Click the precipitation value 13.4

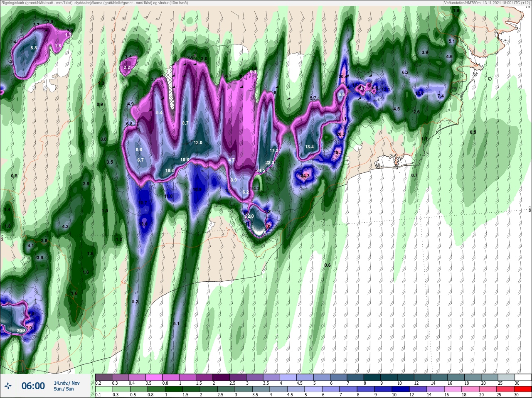pos(309,147)
